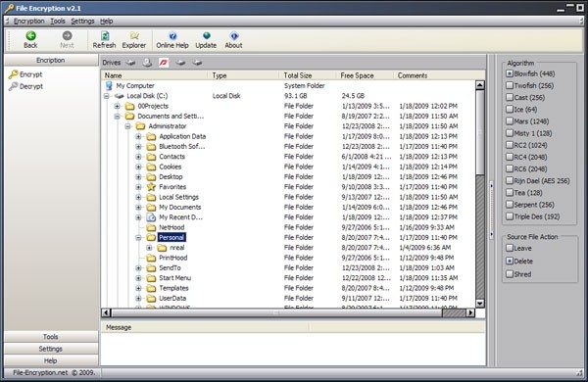Select the first drive icon after Drives

130,63
